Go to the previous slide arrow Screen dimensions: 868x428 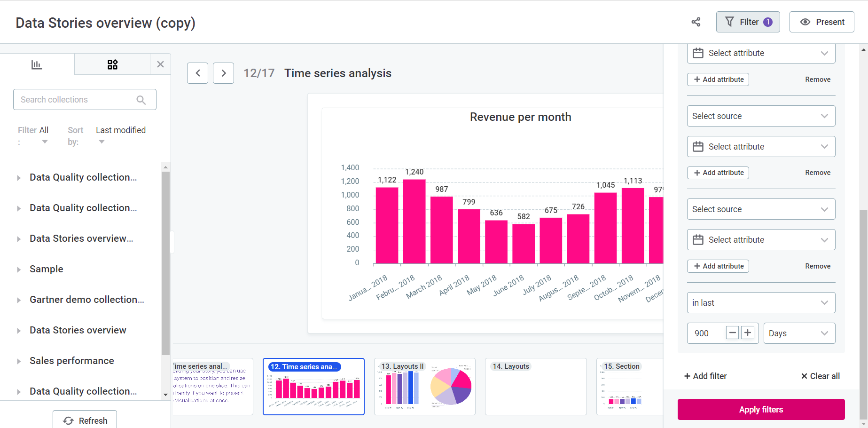197,73
